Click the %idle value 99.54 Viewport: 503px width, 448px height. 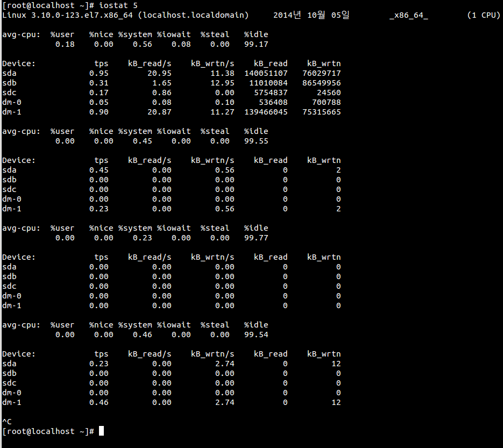click(256, 335)
